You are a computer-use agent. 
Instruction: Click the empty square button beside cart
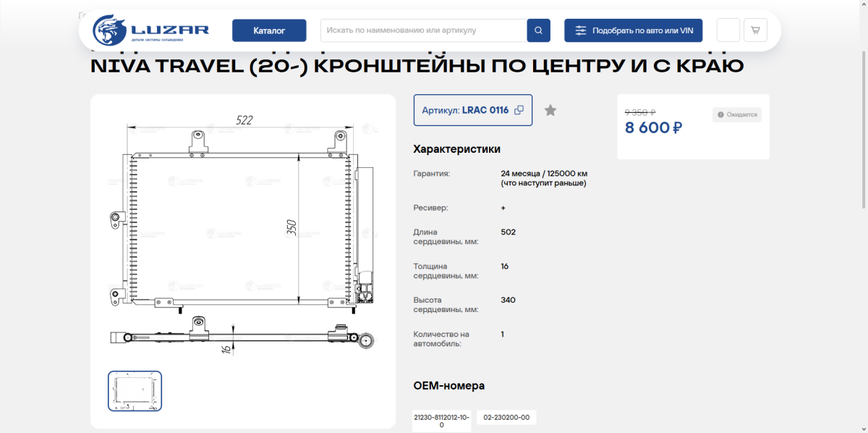[x=728, y=30]
